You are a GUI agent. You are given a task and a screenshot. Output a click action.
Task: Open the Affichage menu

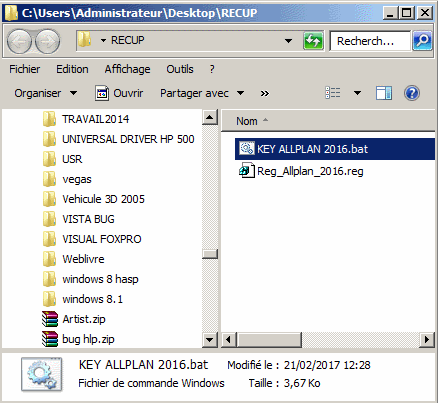[x=127, y=69]
